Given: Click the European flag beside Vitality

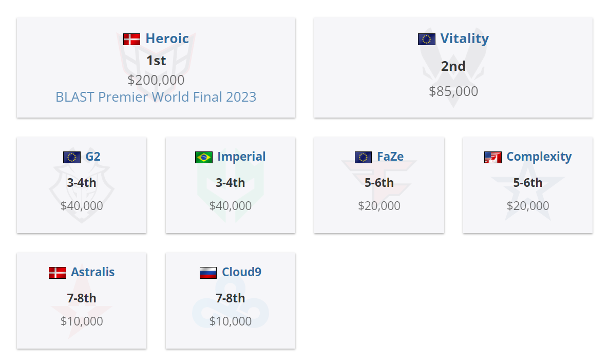Looking at the screenshot, I should (427, 39).
